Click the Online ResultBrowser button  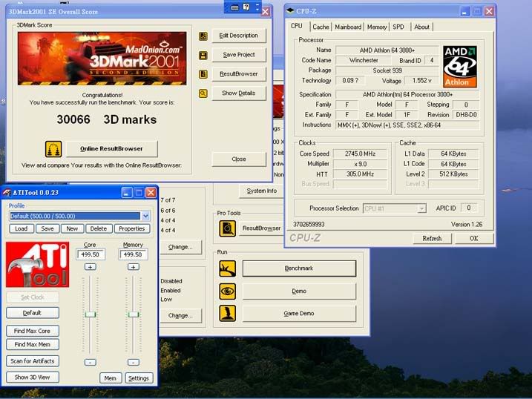coord(111,149)
